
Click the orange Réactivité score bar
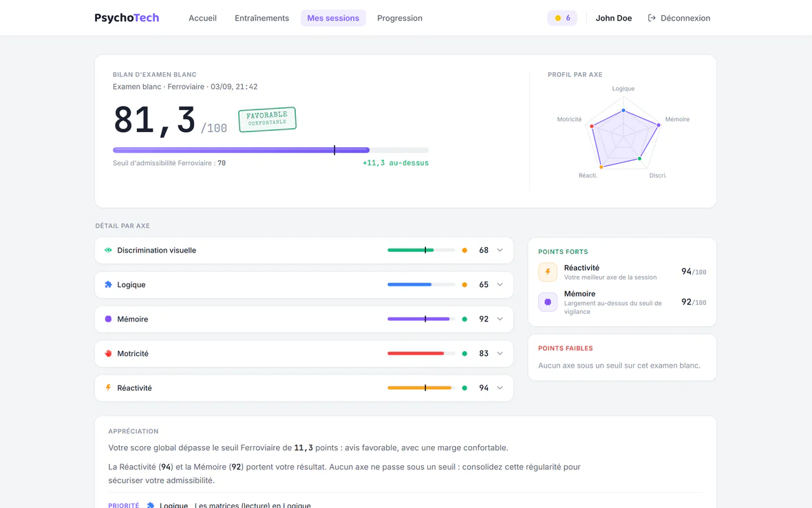point(421,388)
